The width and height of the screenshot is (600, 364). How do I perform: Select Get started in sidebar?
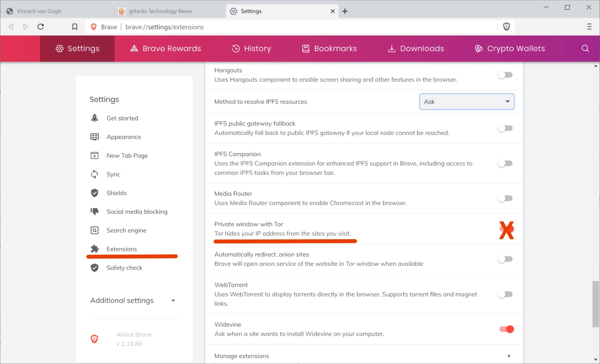pos(122,118)
